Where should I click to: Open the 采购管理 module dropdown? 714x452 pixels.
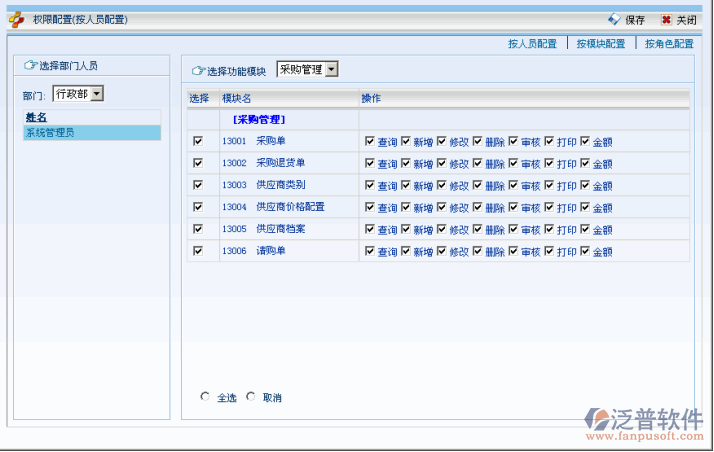click(x=308, y=69)
